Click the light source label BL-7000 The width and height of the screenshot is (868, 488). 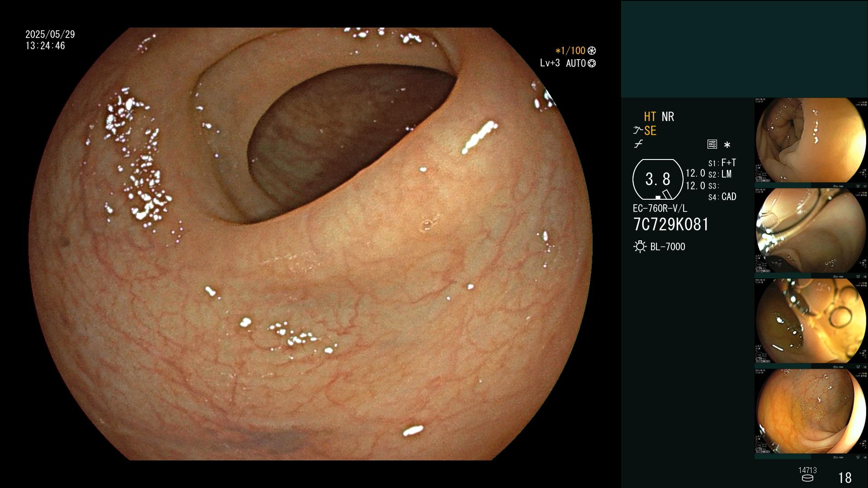(668, 247)
